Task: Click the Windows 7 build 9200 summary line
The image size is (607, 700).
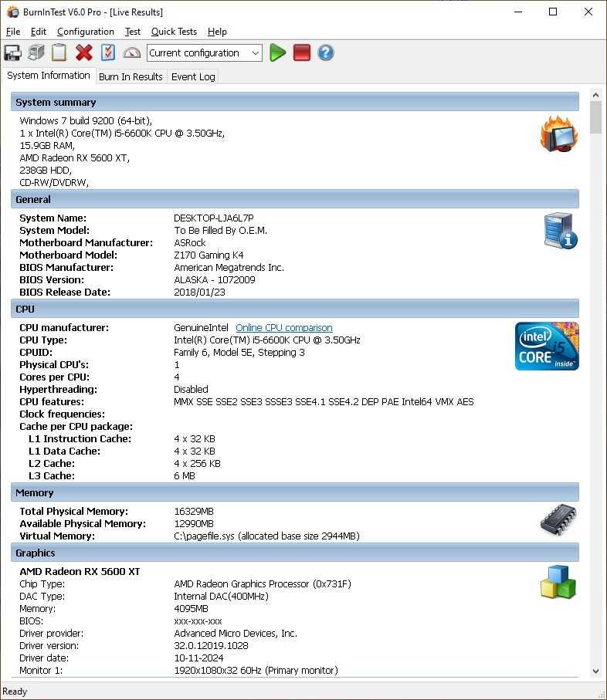Action: tap(86, 120)
